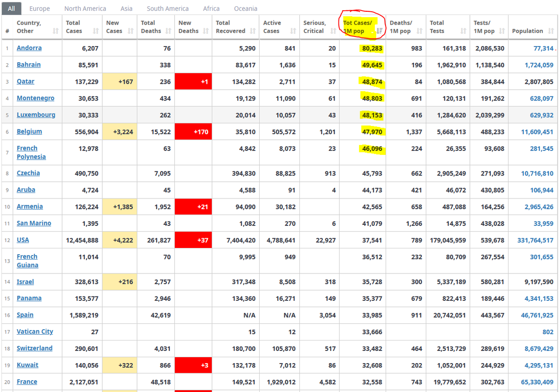Switch to the Oceania tab

(x=245, y=9)
